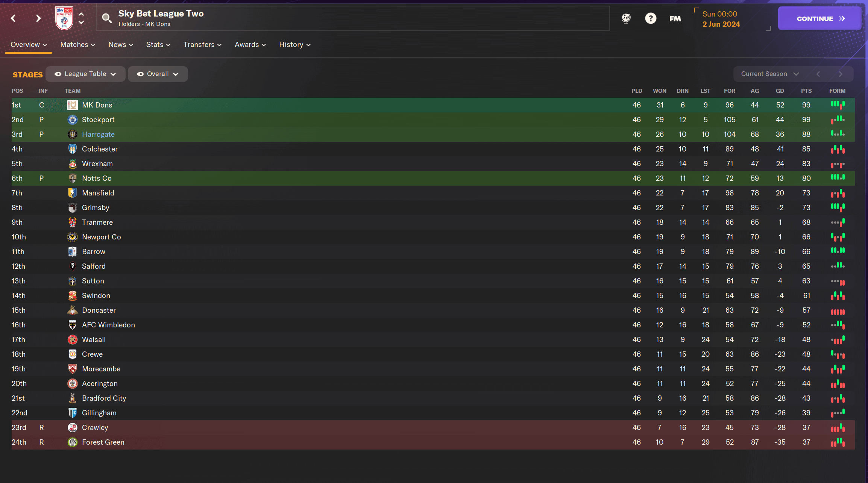Click the FM menu logo
Screen dimensions: 868x483
(675, 18)
